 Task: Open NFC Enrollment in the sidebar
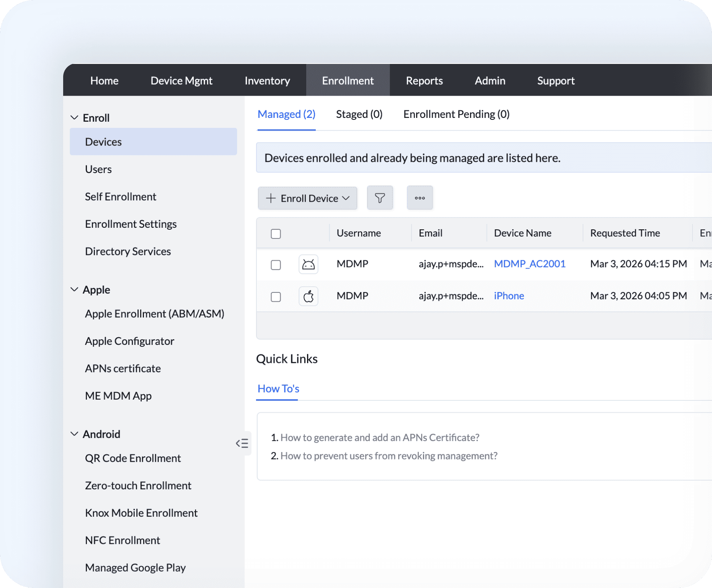click(x=122, y=540)
